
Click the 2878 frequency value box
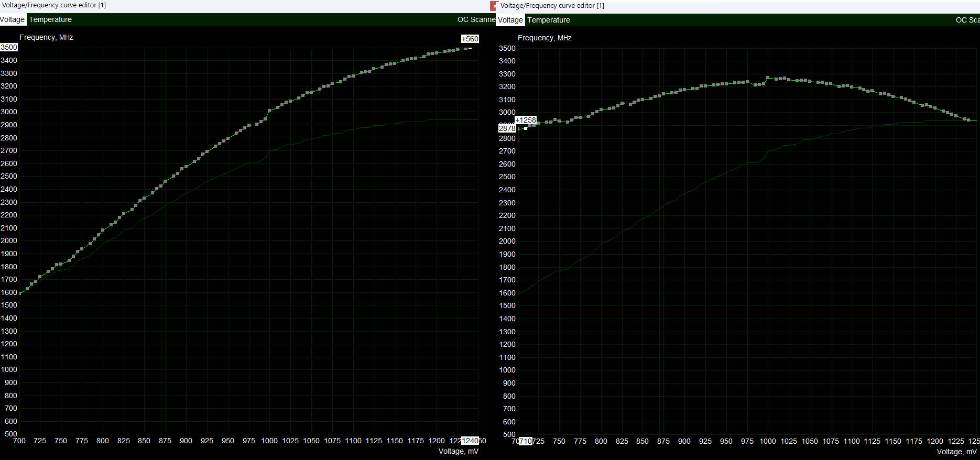(507, 128)
